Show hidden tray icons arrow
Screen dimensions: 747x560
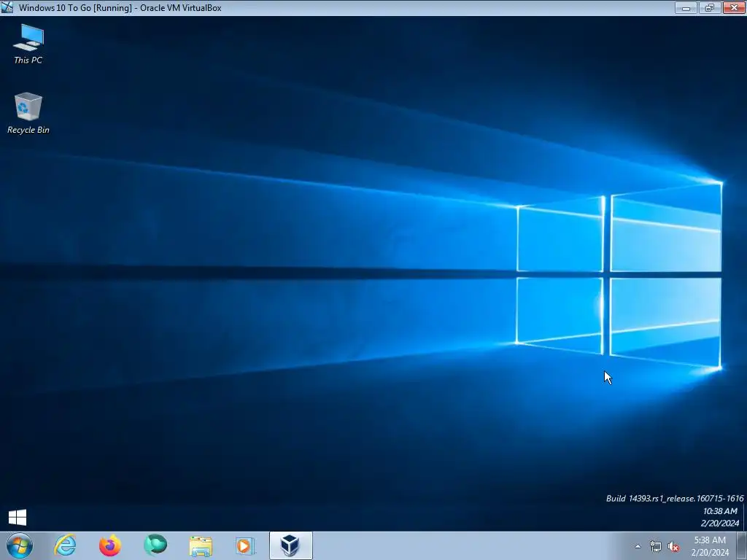(638, 546)
